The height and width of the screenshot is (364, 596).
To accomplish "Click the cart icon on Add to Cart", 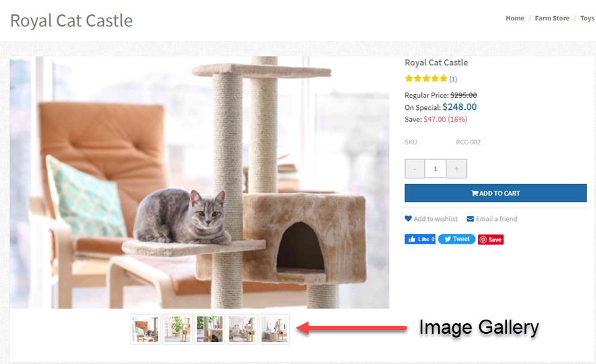I will click(475, 193).
